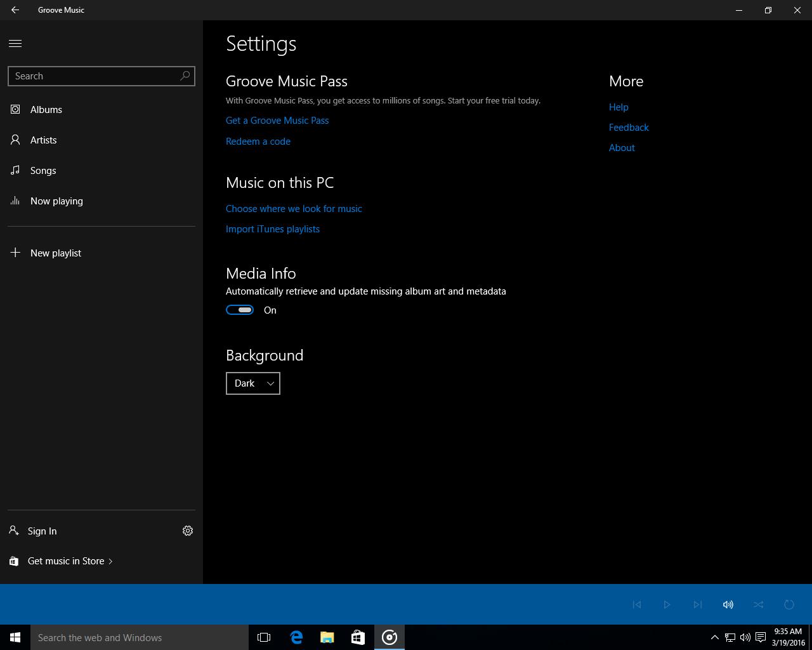The height and width of the screenshot is (650, 812).
Task: Click the Previous track button
Action: pos(637,604)
